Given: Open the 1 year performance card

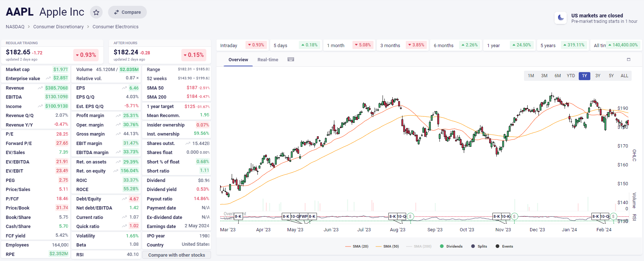Looking at the screenshot, I should [x=509, y=45].
